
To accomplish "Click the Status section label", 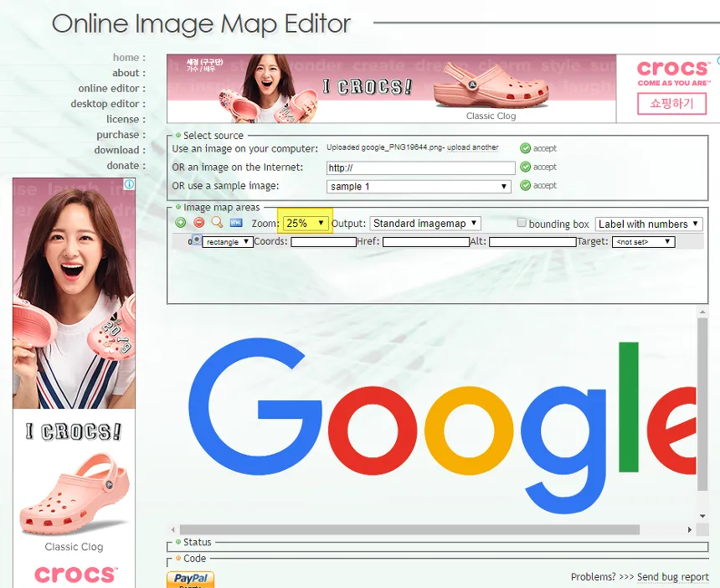I will (197, 543).
